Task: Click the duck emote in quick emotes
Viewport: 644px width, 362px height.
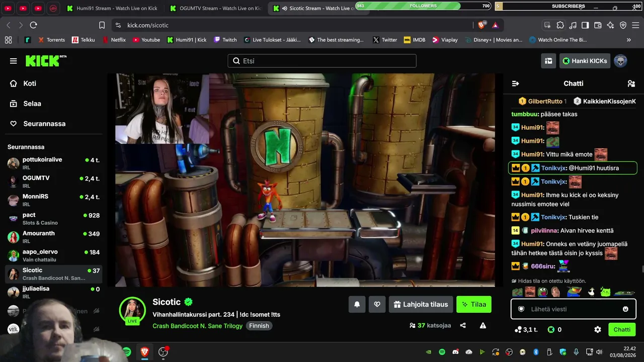Action: [x=592, y=292]
